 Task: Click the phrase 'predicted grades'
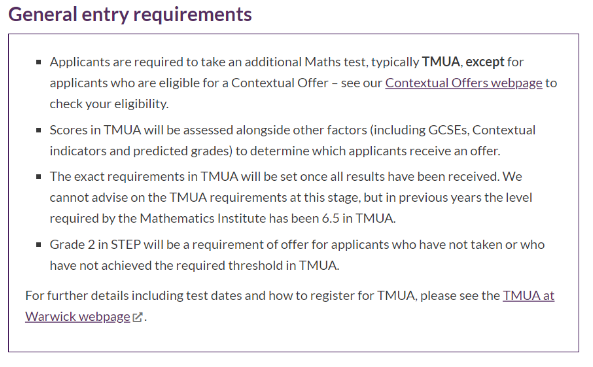coord(182,151)
